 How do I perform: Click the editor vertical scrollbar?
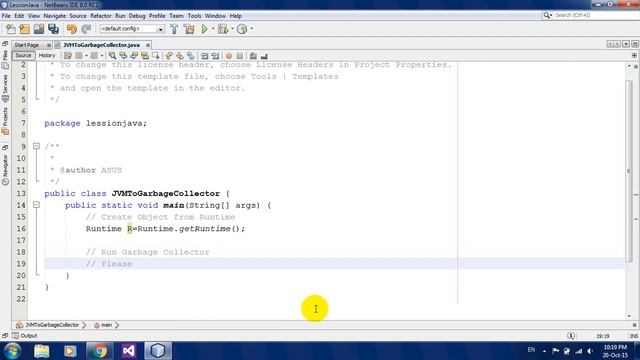click(x=629, y=171)
